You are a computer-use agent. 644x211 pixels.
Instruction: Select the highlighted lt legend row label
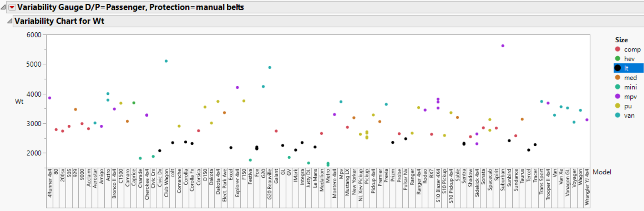[x=626, y=68]
